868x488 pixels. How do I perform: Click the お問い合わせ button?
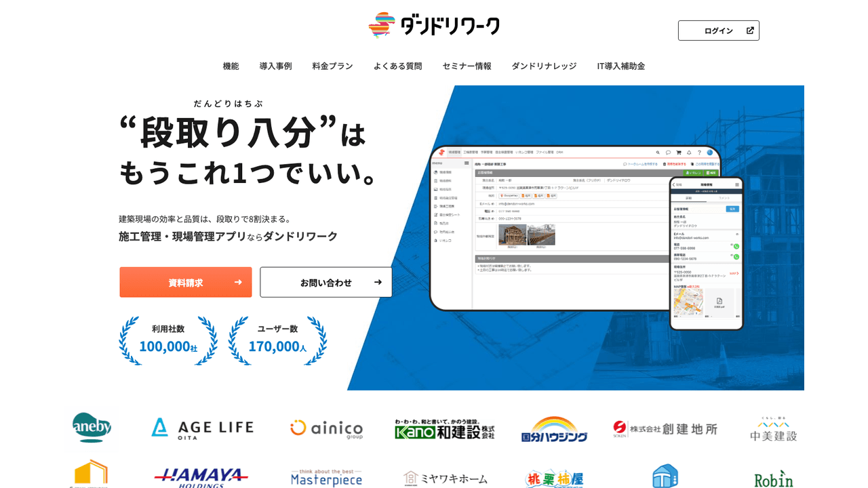click(x=326, y=282)
